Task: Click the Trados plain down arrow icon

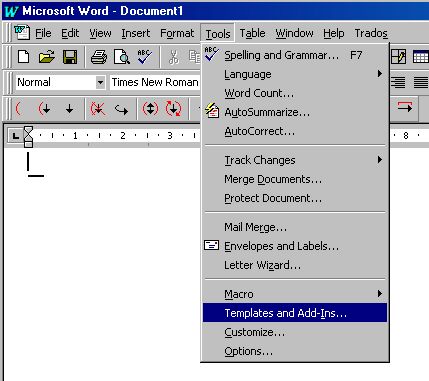Action: (x=69, y=109)
